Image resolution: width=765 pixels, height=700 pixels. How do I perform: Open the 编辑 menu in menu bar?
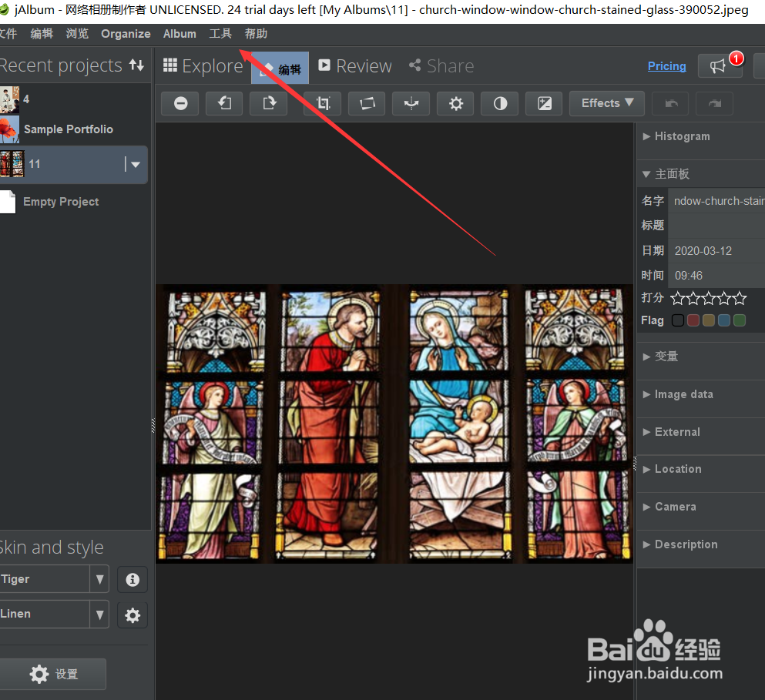pos(42,34)
